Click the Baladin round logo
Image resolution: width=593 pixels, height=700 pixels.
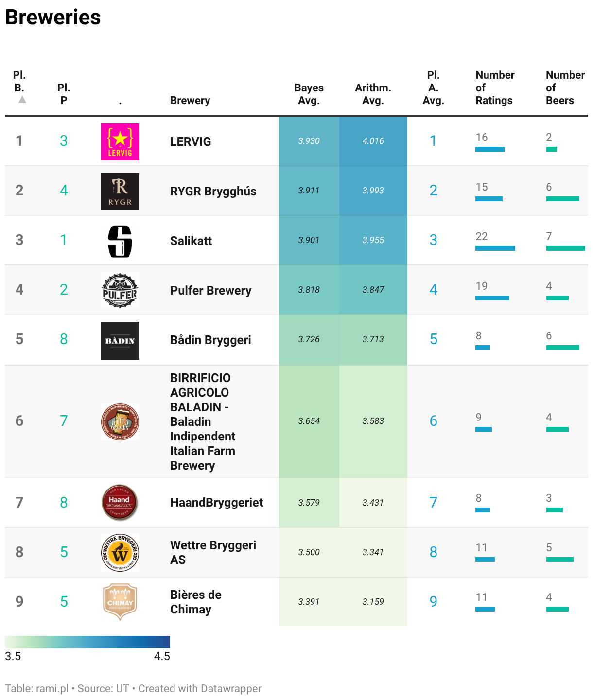pyautogui.click(x=120, y=422)
